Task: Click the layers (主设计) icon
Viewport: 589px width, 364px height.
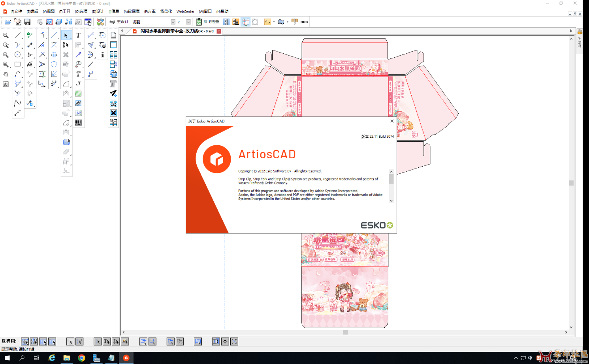Action: 112,22
